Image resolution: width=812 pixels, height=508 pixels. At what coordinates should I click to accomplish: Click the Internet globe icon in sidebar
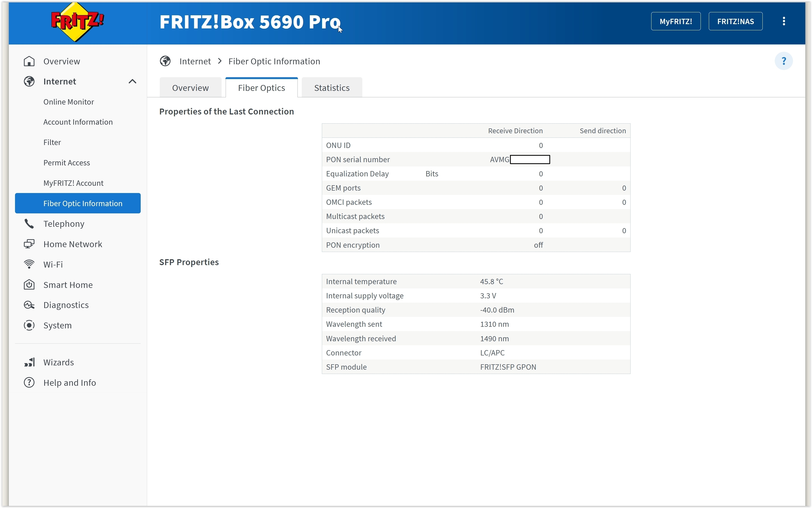[x=29, y=81]
